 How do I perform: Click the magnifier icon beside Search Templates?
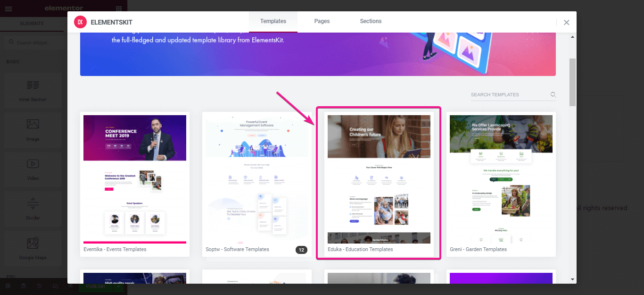pos(553,95)
